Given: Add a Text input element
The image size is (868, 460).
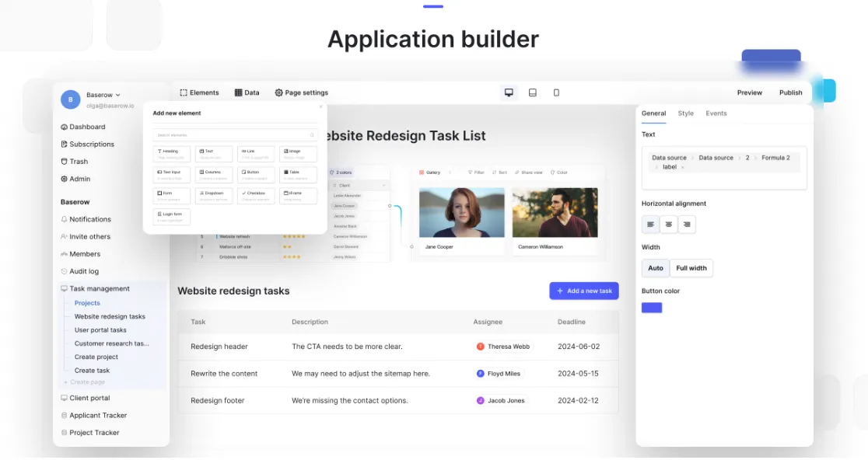Looking at the screenshot, I should tap(172, 175).
